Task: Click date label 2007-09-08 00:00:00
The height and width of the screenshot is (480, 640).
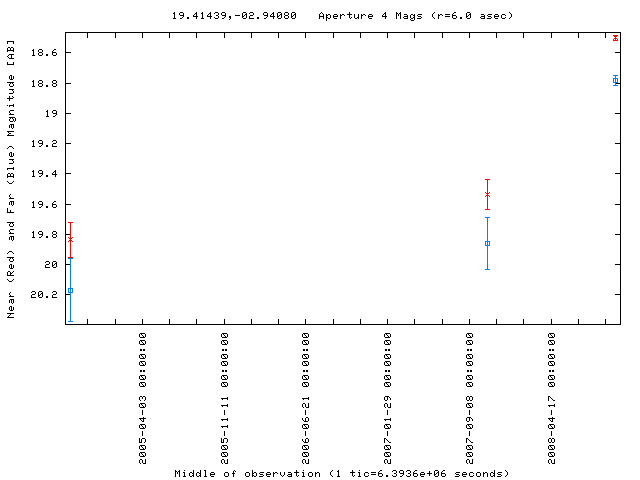Action: point(470,398)
